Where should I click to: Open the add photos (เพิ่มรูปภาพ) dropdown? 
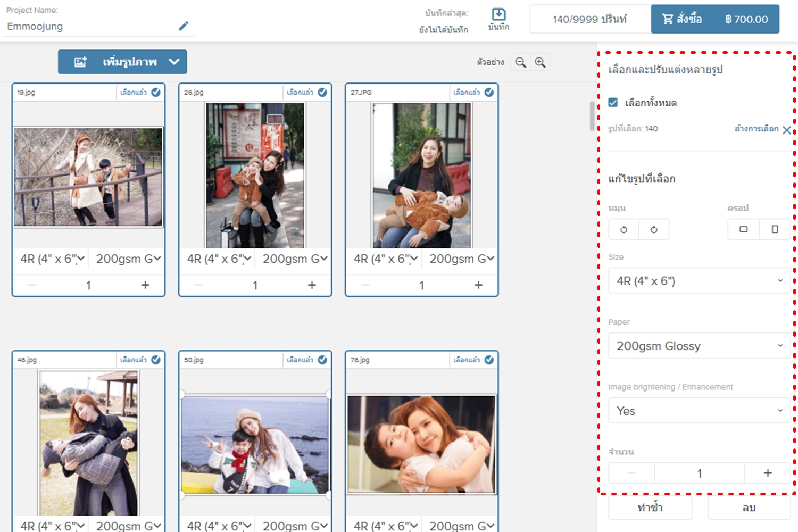pos(122,62)
